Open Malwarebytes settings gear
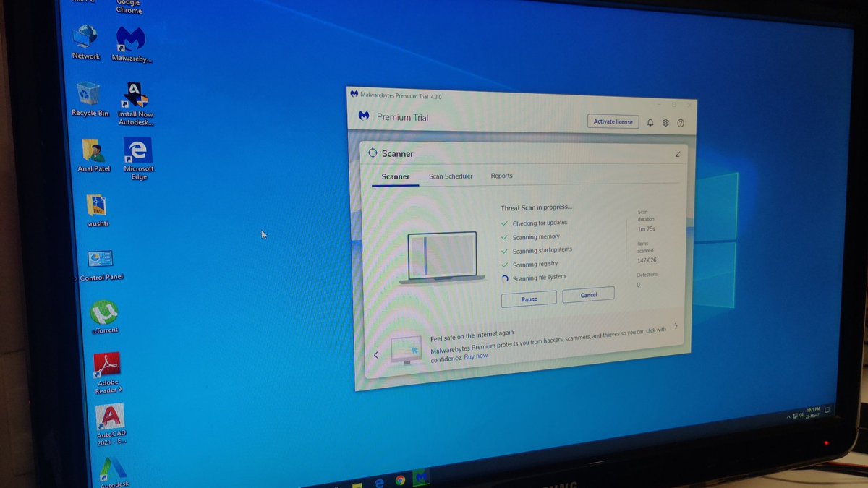This screenshot has height=488, width=868. pyautogui.click(x=665, y=123)
